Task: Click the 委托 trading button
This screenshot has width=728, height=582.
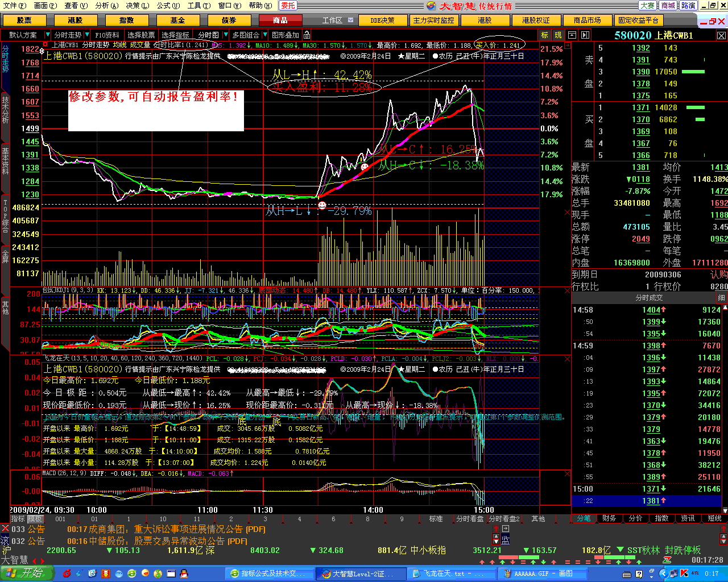Action: pos(288,6)
